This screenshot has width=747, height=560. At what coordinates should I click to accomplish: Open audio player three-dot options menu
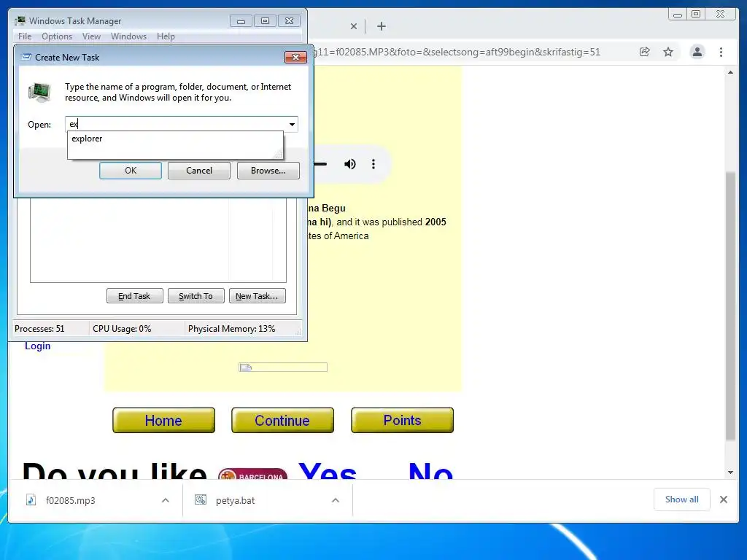point(373,164)
